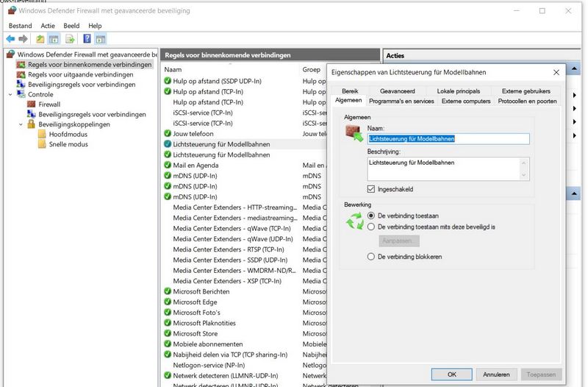Open Regels voor uitgaande verbindingen
The image size is (588, 387).
click(x=80, y=74)
